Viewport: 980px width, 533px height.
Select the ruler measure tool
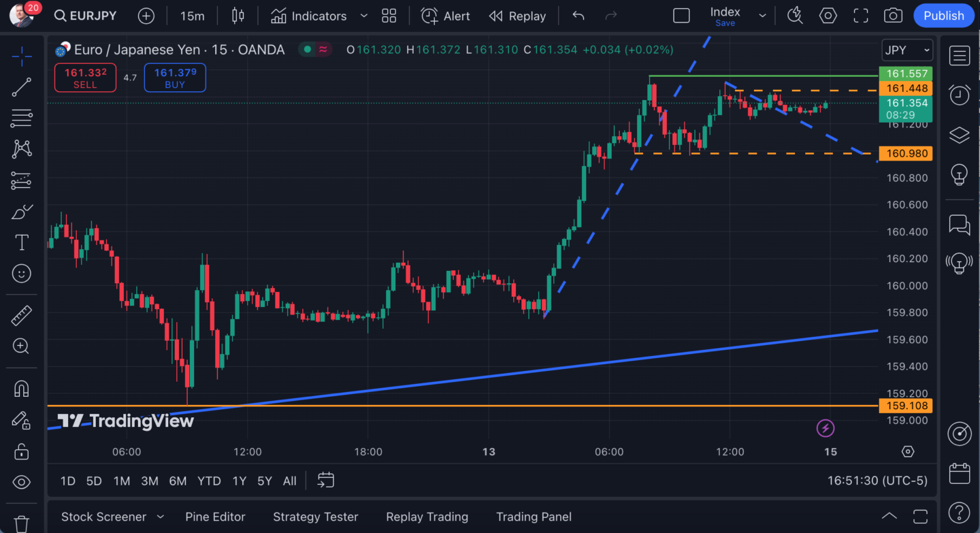(x=22, y=315)
